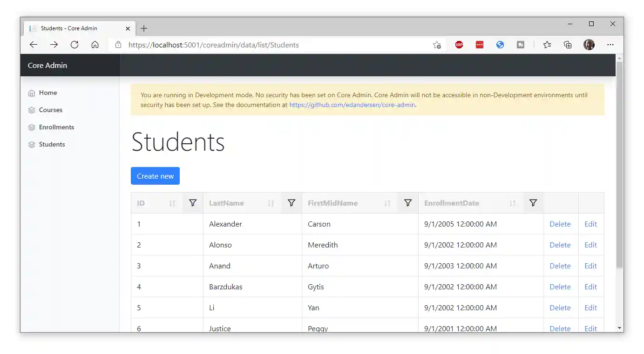Open the filter for the EnrollmentDate column

(533, 203)
